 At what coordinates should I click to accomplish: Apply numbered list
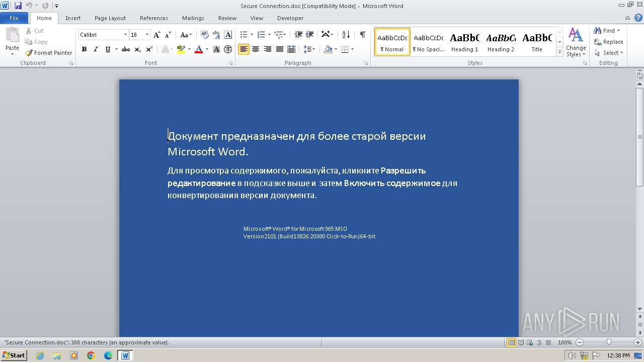[261, 35]
